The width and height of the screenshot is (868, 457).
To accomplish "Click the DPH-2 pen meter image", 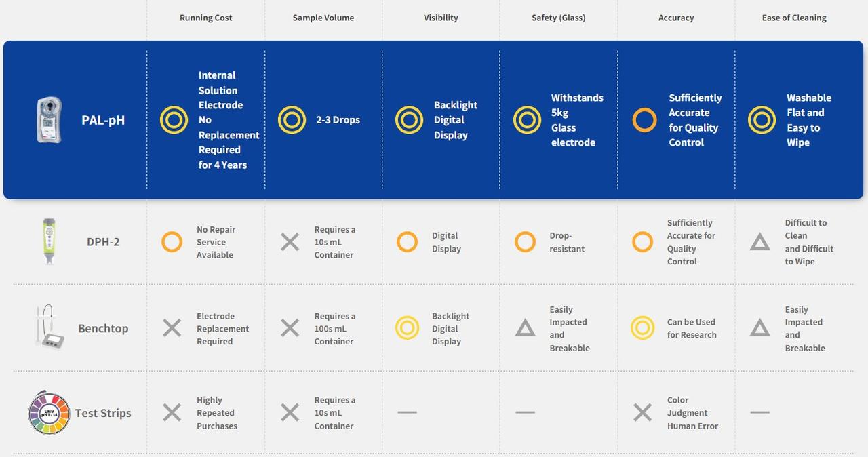I will pyautogui.click(x=49, y=241).
